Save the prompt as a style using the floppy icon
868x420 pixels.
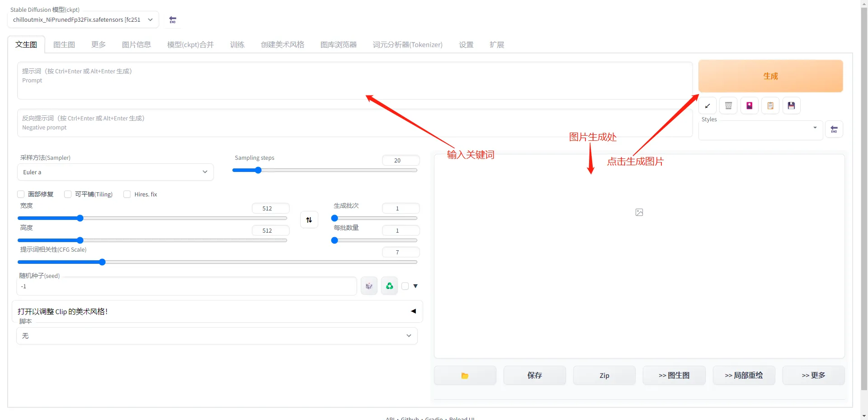click(x=791, y=106)
